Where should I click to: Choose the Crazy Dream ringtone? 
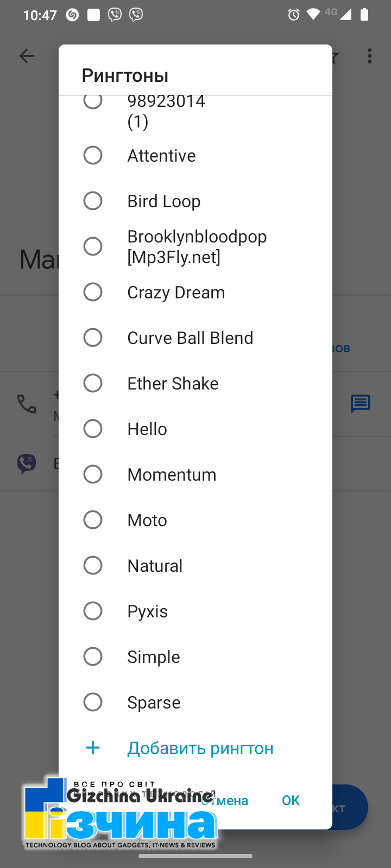[x=93, y=292]
